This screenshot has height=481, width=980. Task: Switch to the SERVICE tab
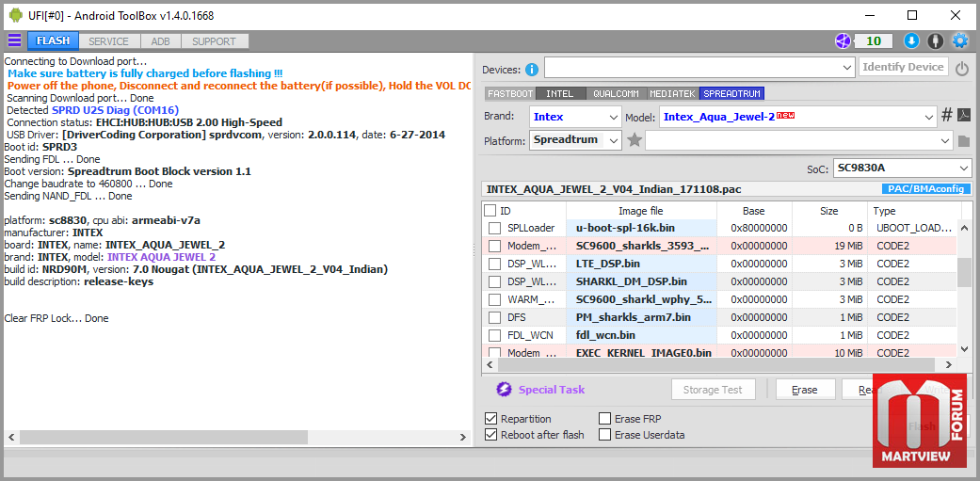coord(108,41)
